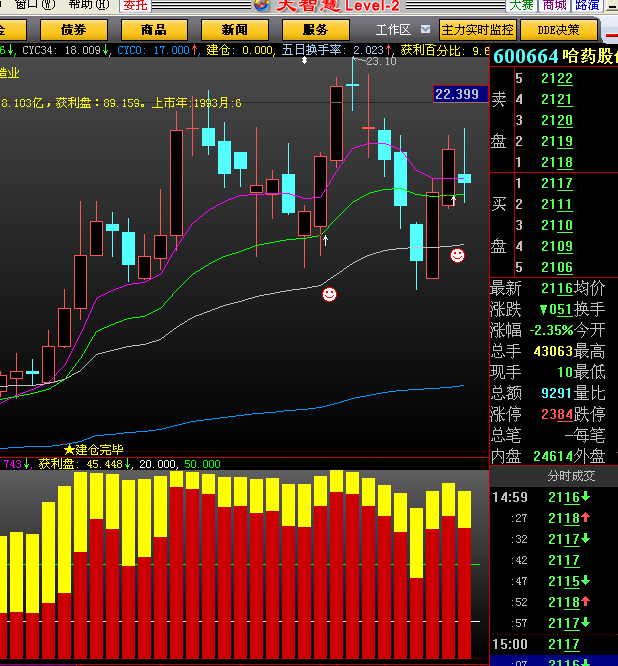Select buy level 1 price 2117

tap(557, 183)
